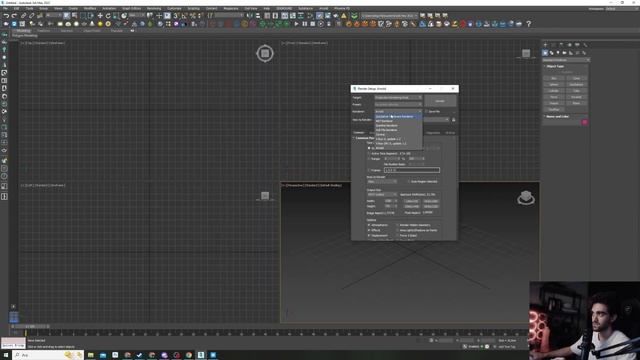Choose V-Ray GPU 6 from renderer list
The image size is (640, 360).
[398, 144]
